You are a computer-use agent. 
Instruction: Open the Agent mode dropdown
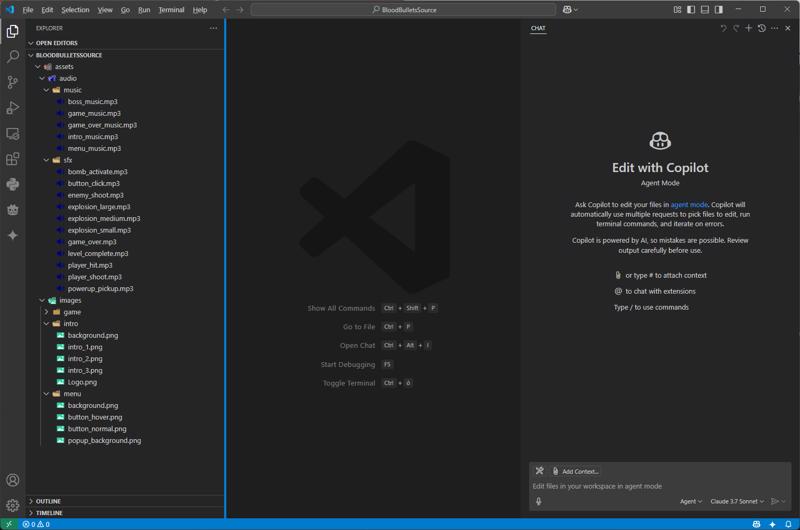coord(691,501)
